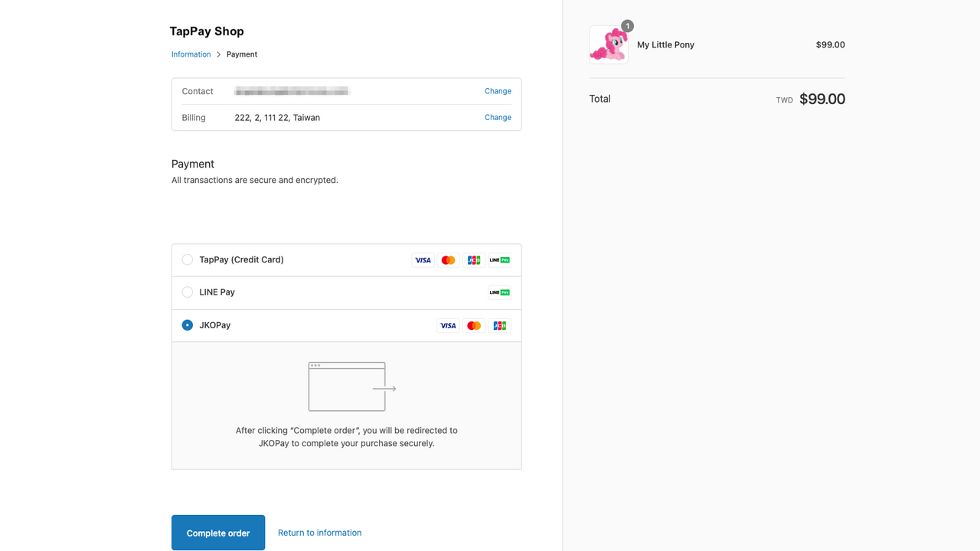The height and width of the screenshot is (551, 980).
Task: Go back to the Information breadcrumb
Action: [x=191, y=54]
